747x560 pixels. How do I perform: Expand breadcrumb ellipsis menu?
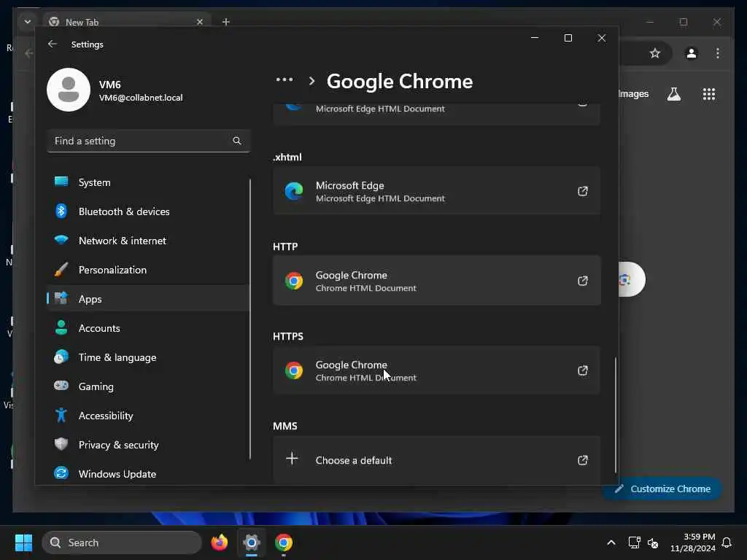(x=285, y=80)
